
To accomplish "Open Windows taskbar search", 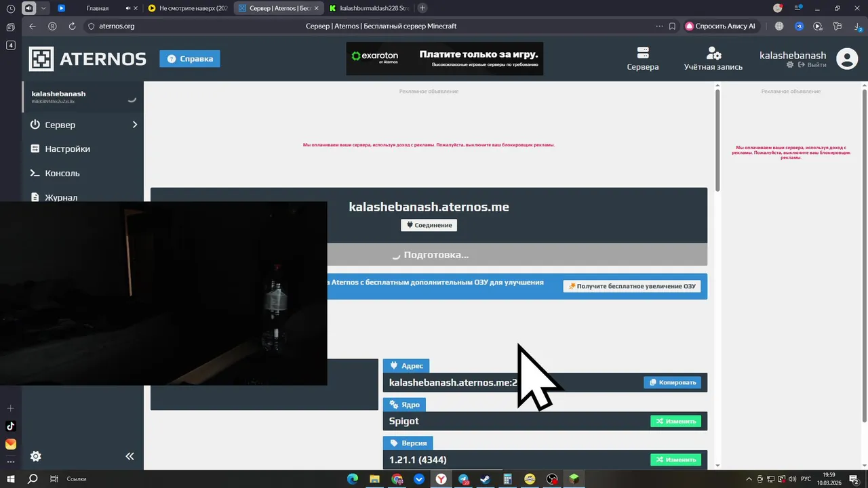I will 32,479.
